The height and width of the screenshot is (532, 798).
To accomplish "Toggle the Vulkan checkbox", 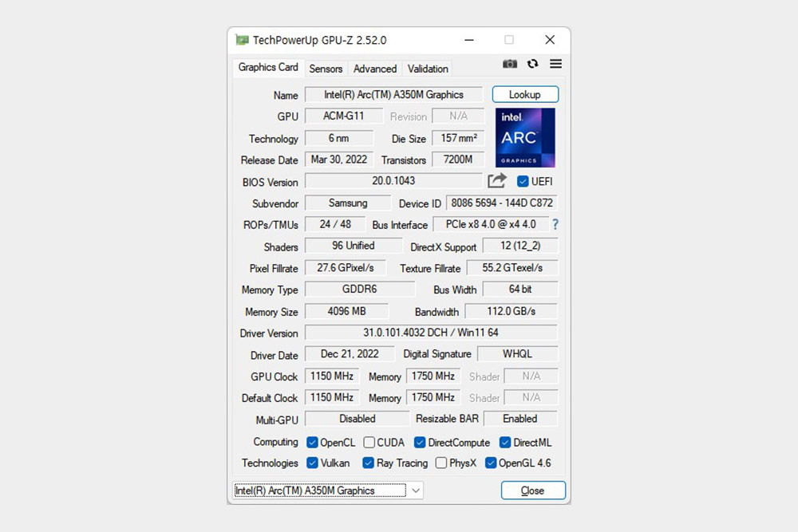I will click(312, 463).
